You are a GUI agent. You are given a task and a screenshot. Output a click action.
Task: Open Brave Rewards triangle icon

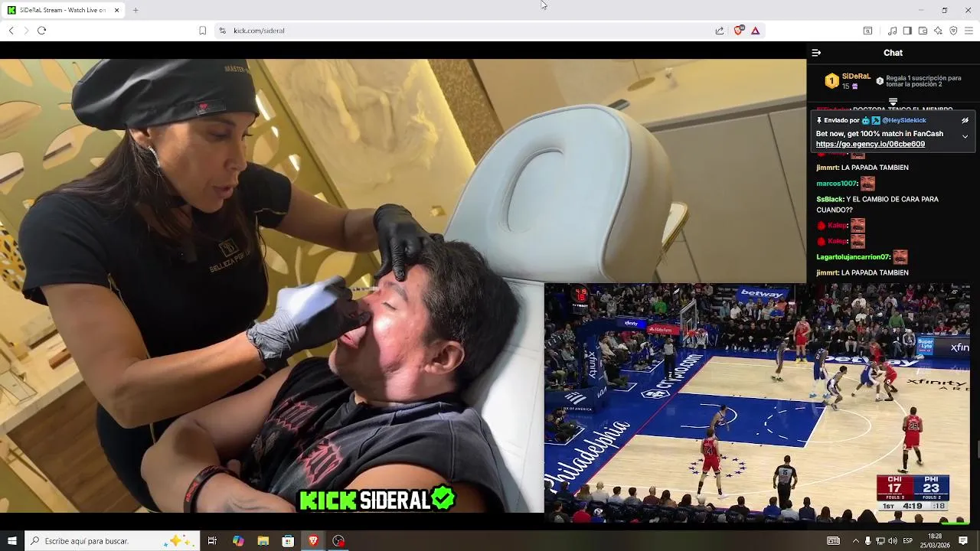click(755, 31)
